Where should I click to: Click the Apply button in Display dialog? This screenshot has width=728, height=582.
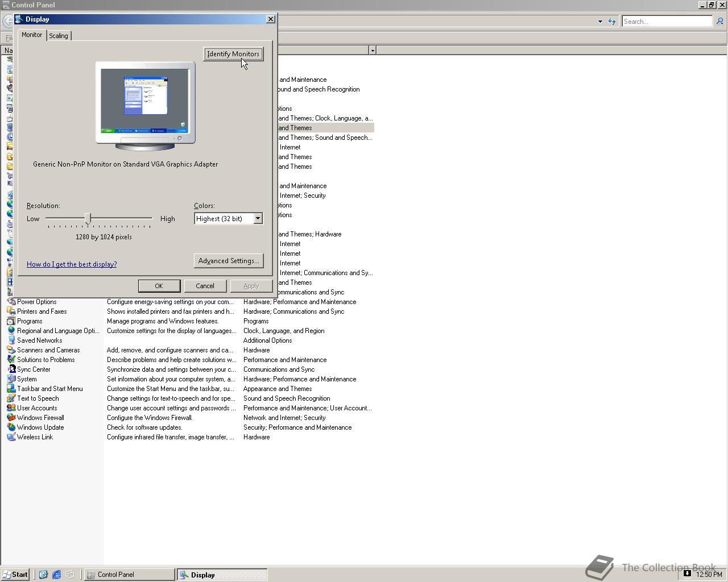[x=251, y=286]
